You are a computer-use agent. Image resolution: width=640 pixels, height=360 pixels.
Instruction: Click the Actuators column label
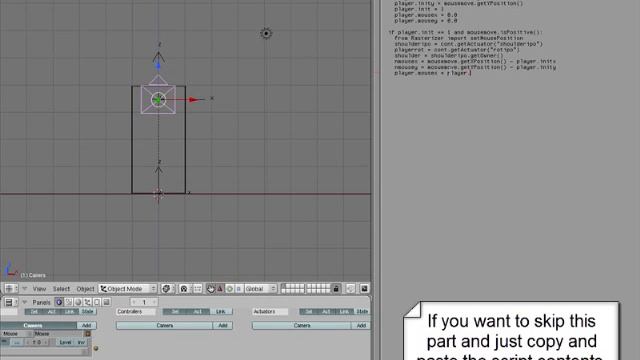click(x=270, y=311)
